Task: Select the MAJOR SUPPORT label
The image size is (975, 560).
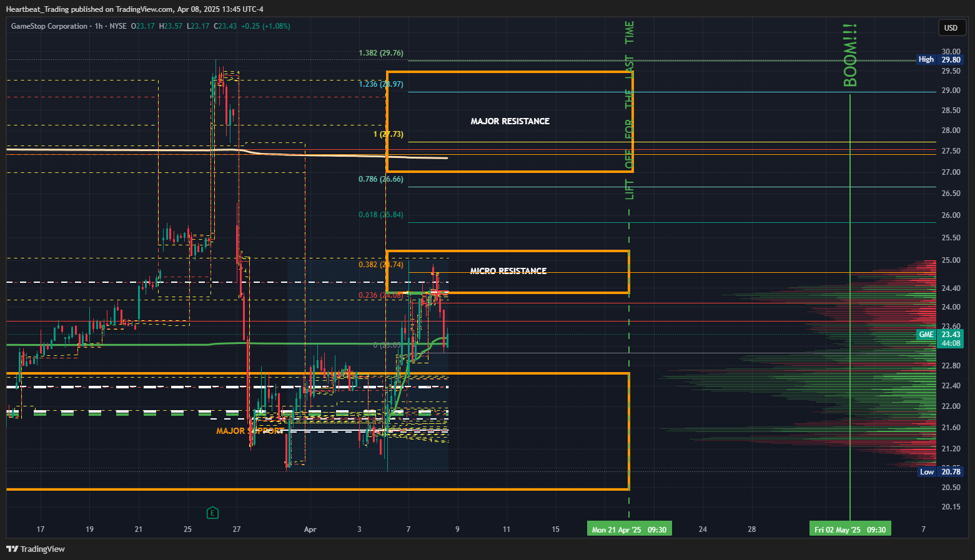Action: 250,431
